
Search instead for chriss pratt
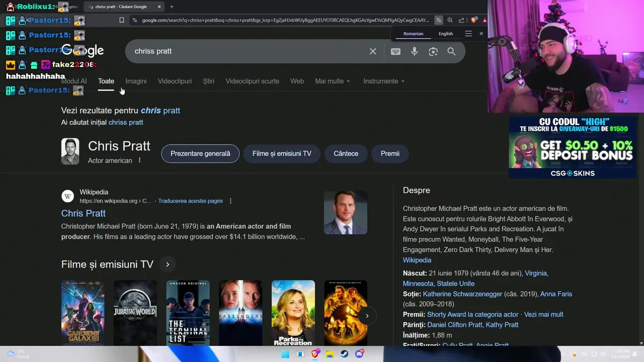coord(126,122)
